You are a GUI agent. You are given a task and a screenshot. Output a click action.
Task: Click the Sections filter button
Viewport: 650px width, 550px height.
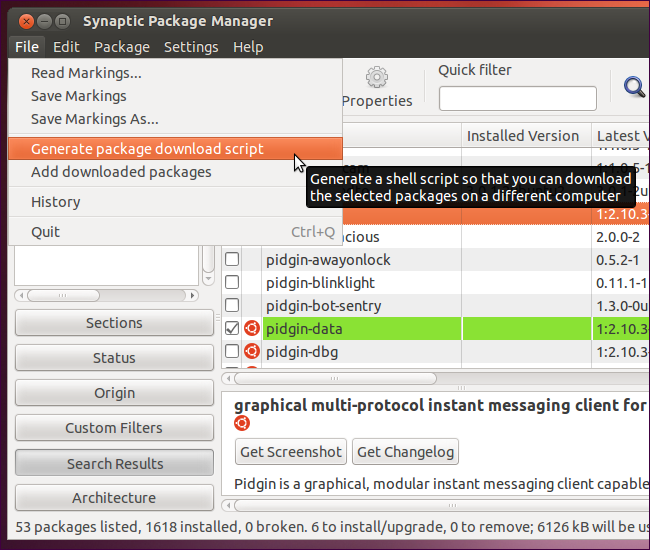pos(114,322)
